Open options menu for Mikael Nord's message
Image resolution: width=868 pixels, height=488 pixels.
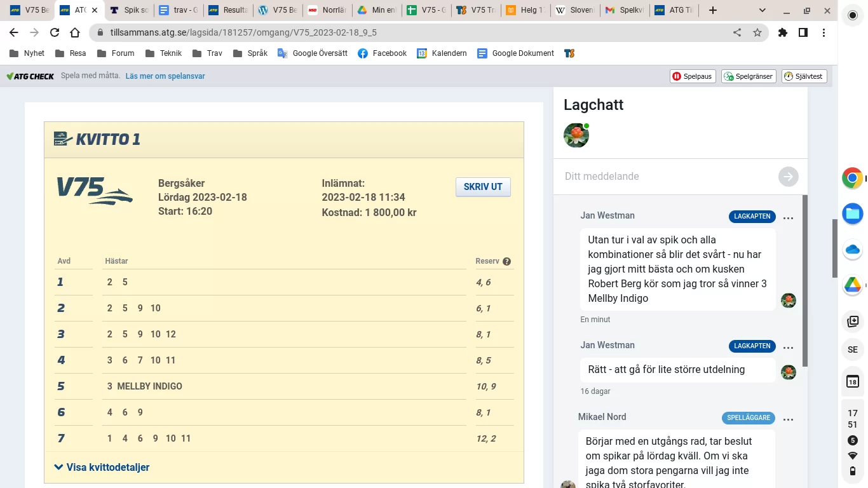788,419
